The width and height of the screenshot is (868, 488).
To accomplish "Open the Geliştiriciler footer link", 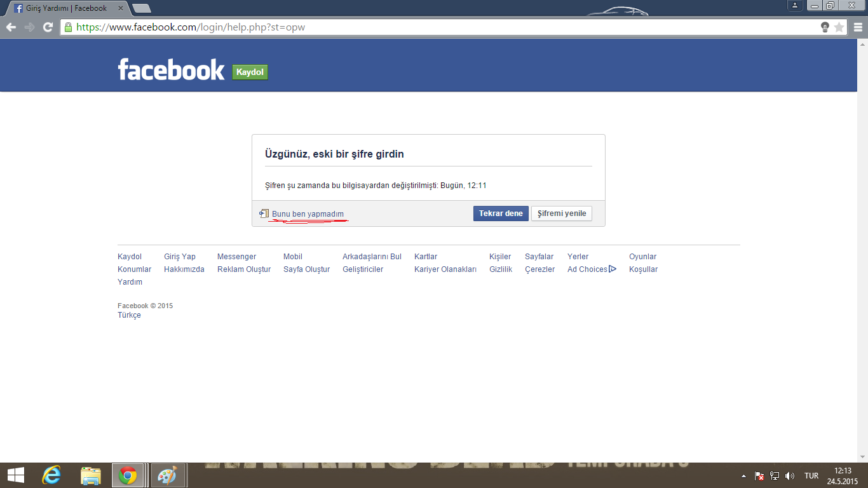I will click(363, 269).
